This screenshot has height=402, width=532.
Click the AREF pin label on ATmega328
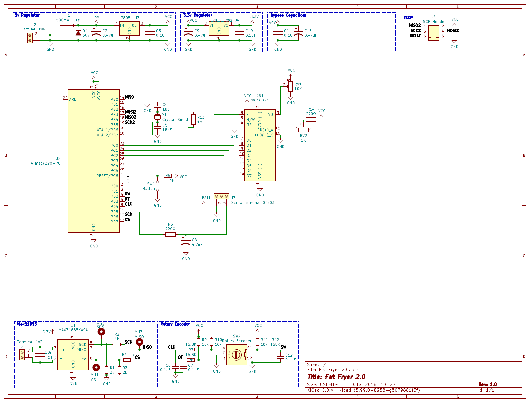click(x=74, y=99)
